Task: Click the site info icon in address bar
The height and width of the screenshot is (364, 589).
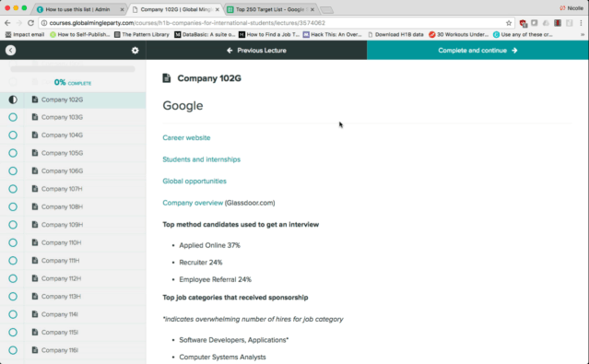Action: coord(44,23)
